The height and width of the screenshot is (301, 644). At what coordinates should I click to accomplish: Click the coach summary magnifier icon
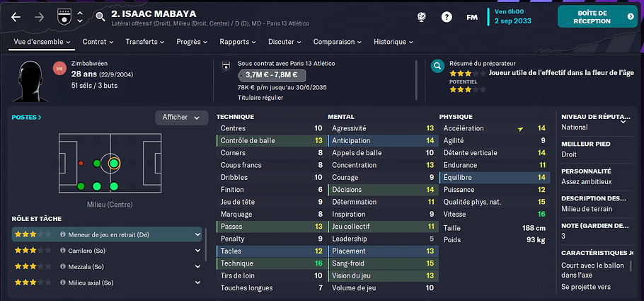[x=438, y=66]
